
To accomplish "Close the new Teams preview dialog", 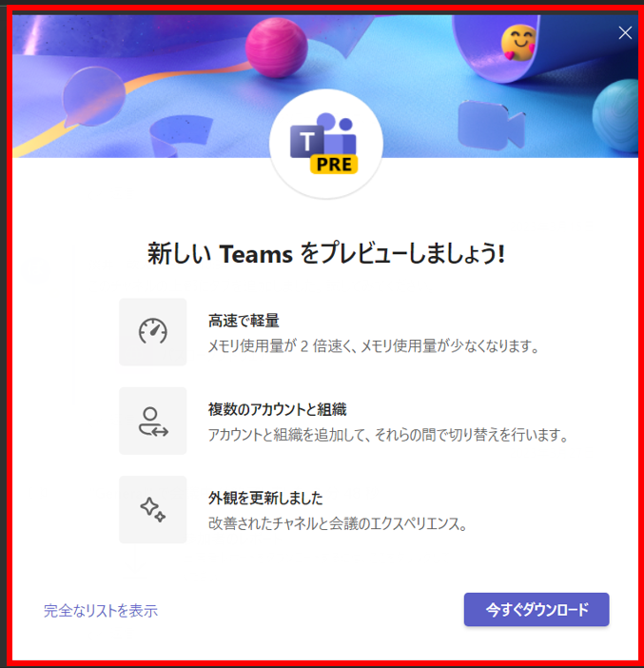I will [x=625, y=32].
